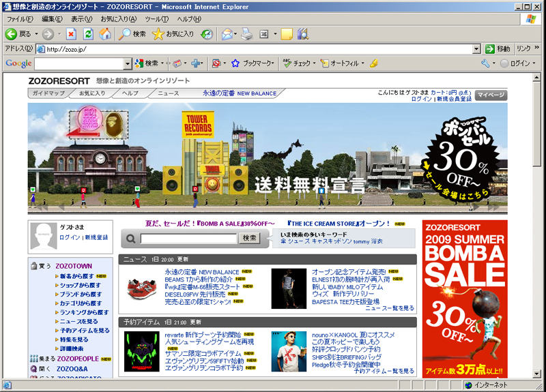Viewport: 546px width, 392px height.
Task: Click the guest avatar placeholder image
Action: point(44,237)
